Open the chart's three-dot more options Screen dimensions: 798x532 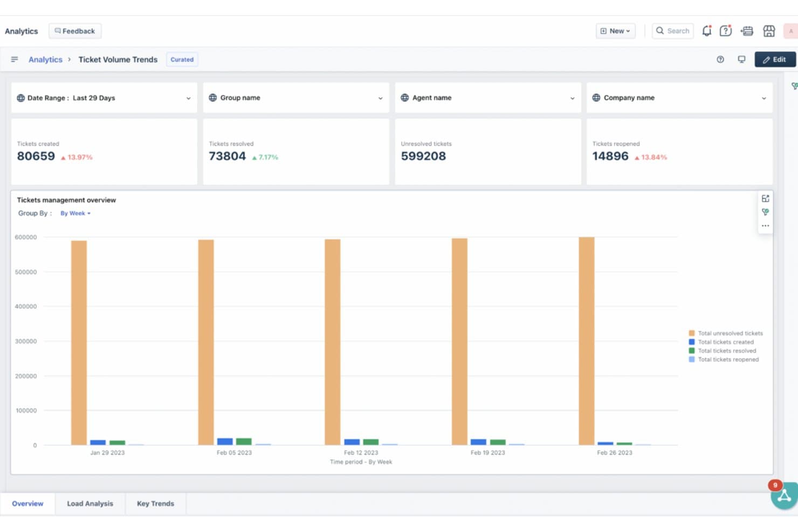pyautogui.click(x=765, y=226)
